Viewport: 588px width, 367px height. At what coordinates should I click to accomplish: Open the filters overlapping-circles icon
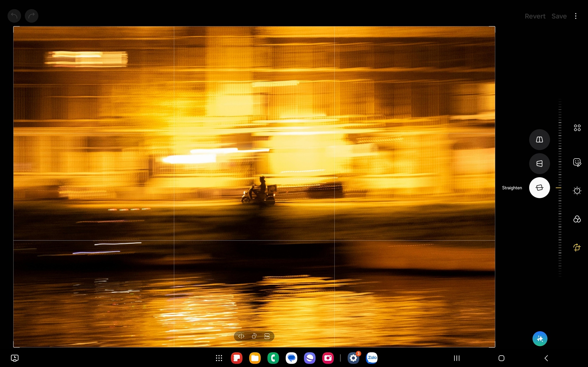(x=577, y=219)
